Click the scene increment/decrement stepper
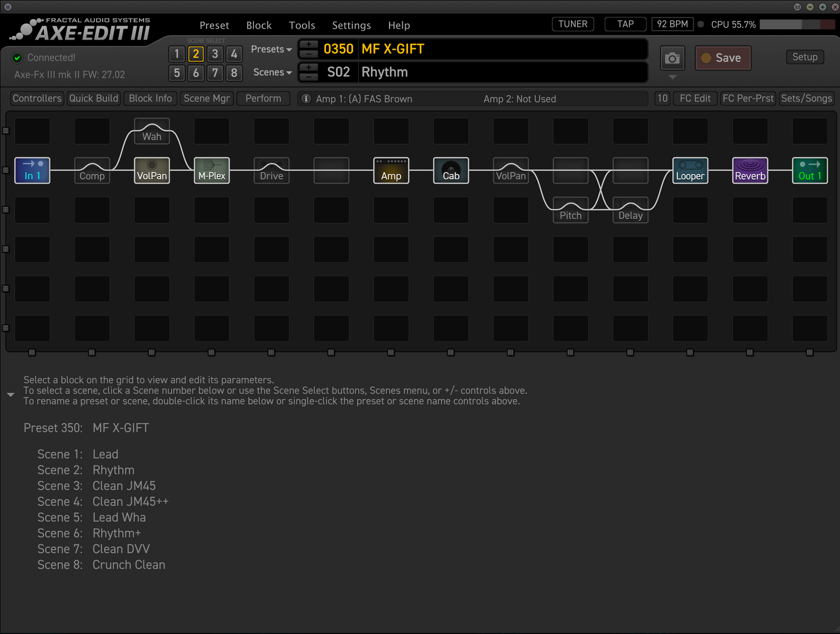Screen dimensions: 840x634 [309, 73]
